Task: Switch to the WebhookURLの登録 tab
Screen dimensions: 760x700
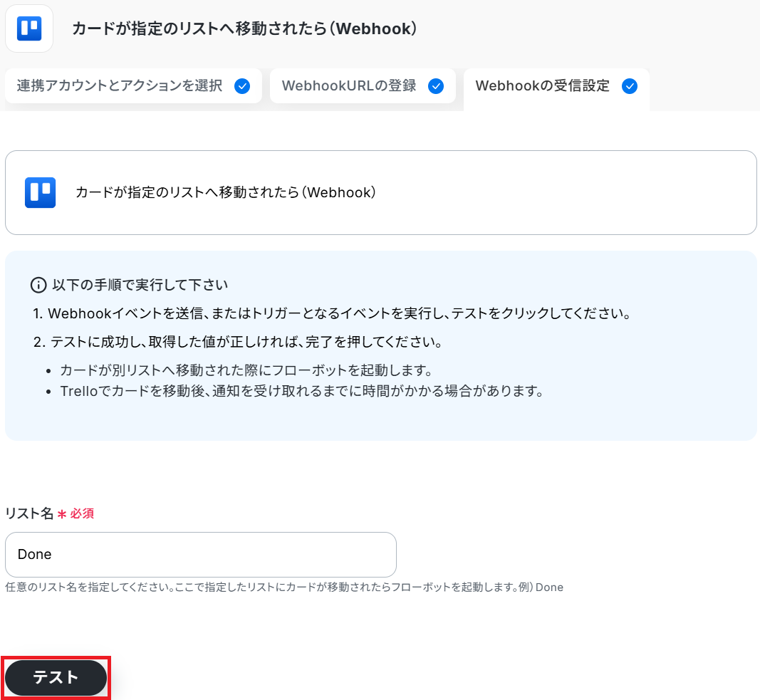Action: 363,85
